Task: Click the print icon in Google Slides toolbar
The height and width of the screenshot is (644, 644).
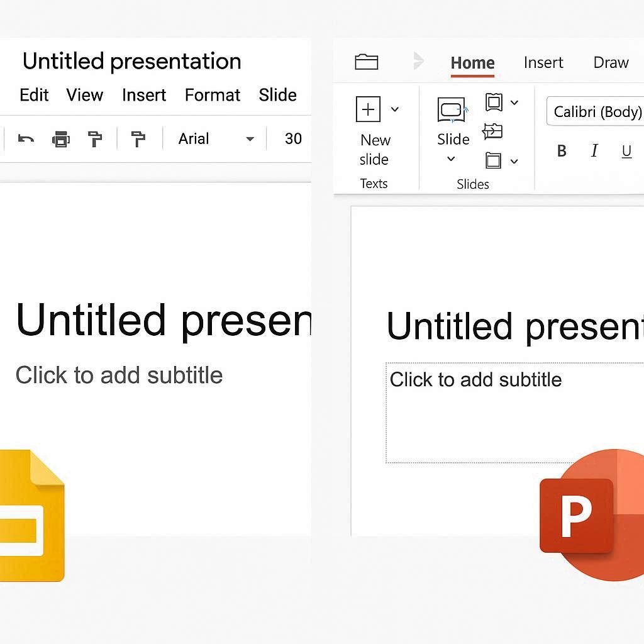Action: 61,139
